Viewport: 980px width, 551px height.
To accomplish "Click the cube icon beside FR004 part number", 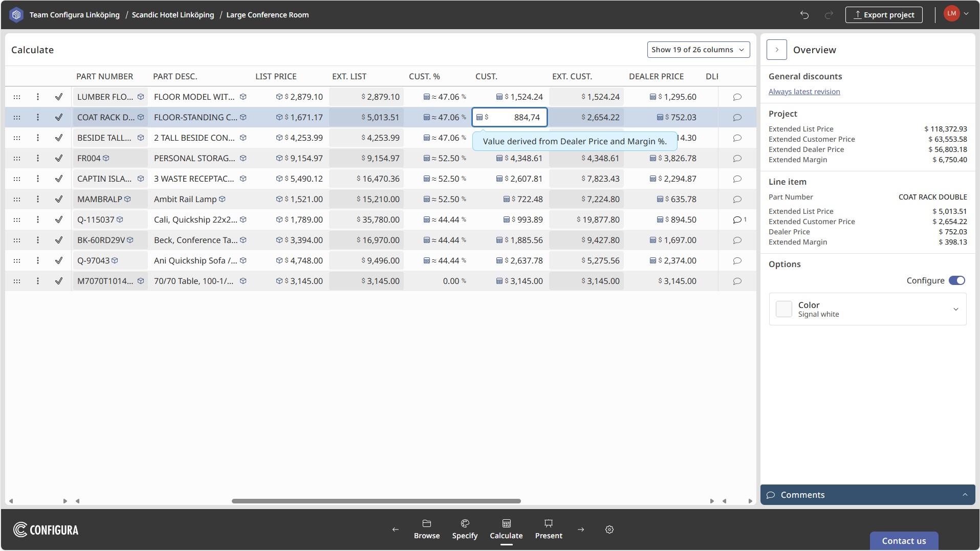I will [x=106, y=158].
